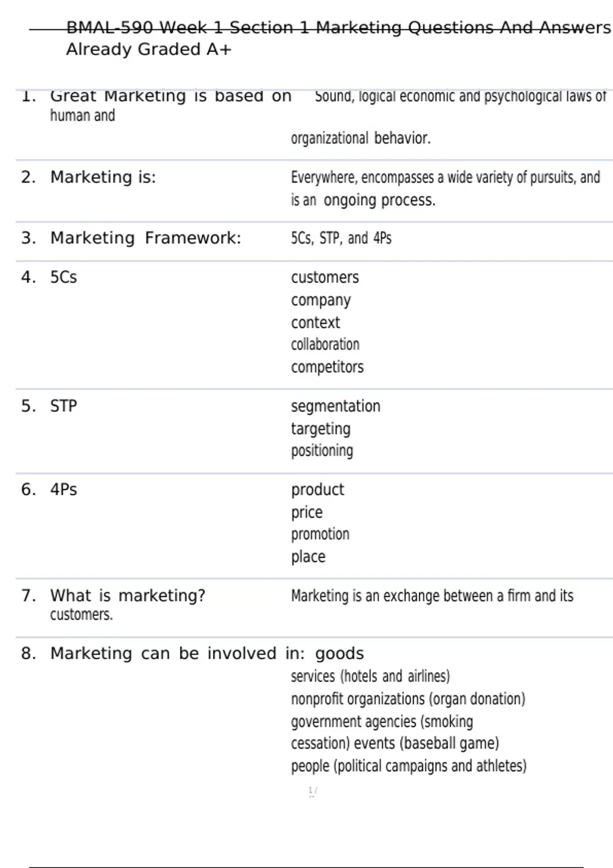This screenshot has width=613, height=868.
Task: Click the term "4Ps" in item 6
Action: [63, 490]
